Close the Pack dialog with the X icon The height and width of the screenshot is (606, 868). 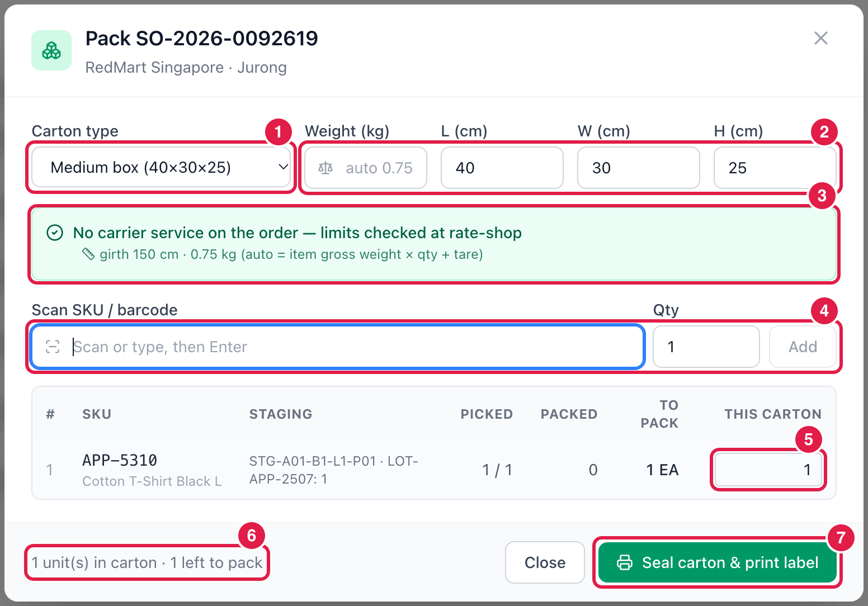[x=820, y=38]
